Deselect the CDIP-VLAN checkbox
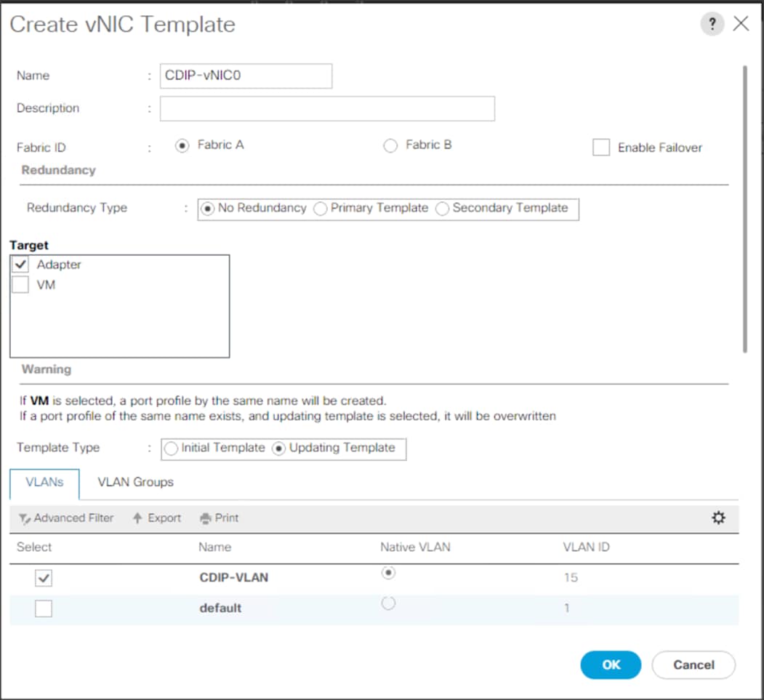 [x=43, y=577]
